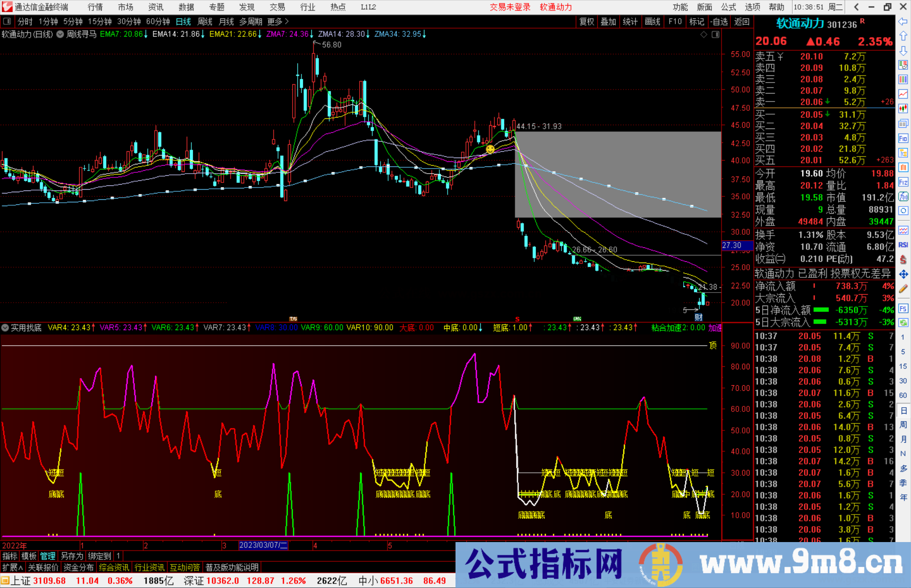Select the blue four-way move arrows icon
The height and width of the screenshot is (588, 911).
(x=903, y=274)
